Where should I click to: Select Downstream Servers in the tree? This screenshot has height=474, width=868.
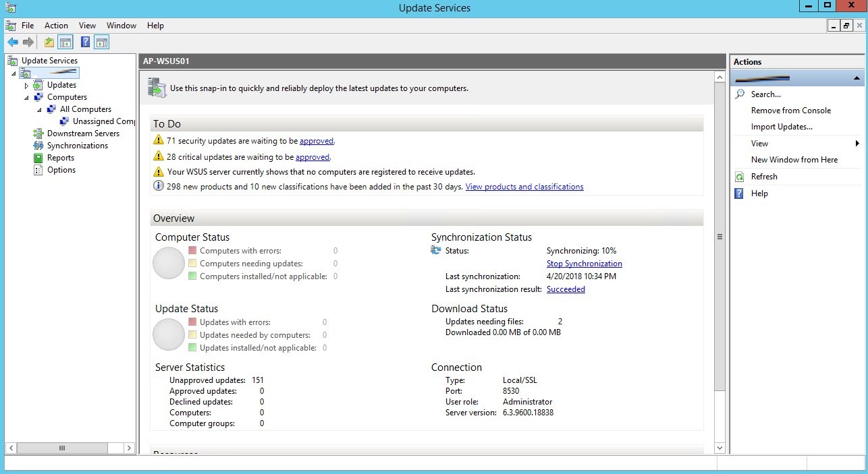83,134
